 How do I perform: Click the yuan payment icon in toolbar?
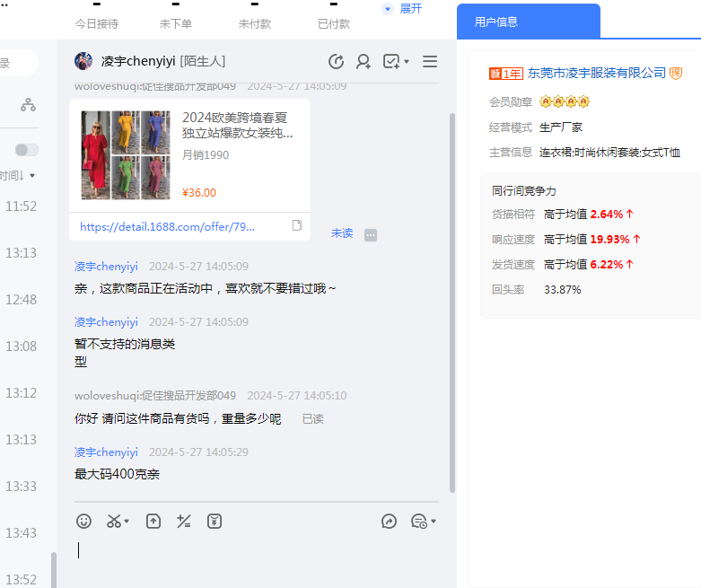click(215, 521)
